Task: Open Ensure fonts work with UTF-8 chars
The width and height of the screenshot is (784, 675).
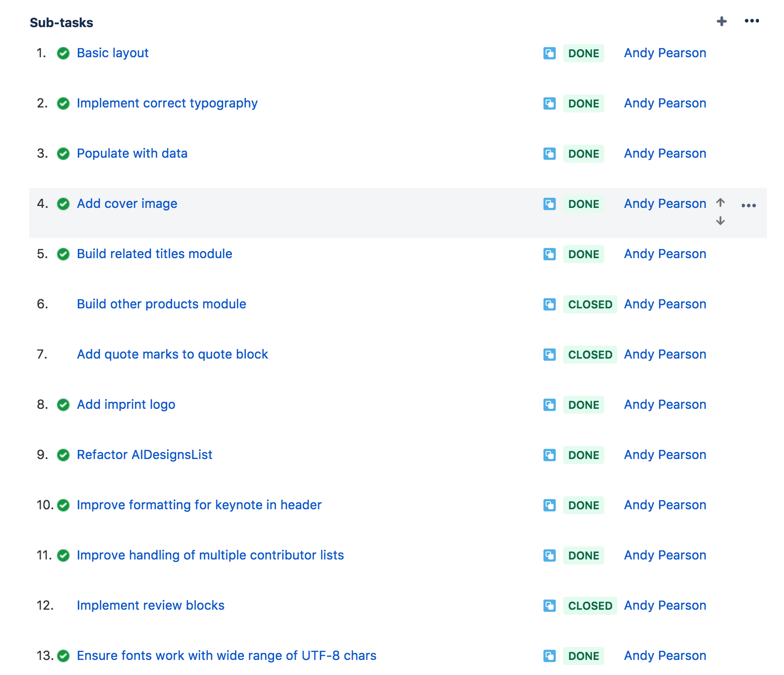Action: coord(226,656)
